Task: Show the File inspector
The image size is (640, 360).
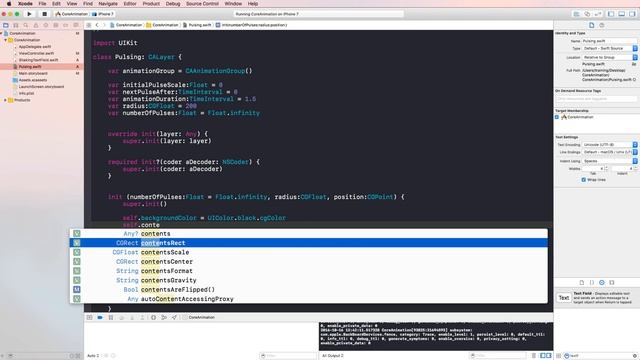Action: coord(591,25)
